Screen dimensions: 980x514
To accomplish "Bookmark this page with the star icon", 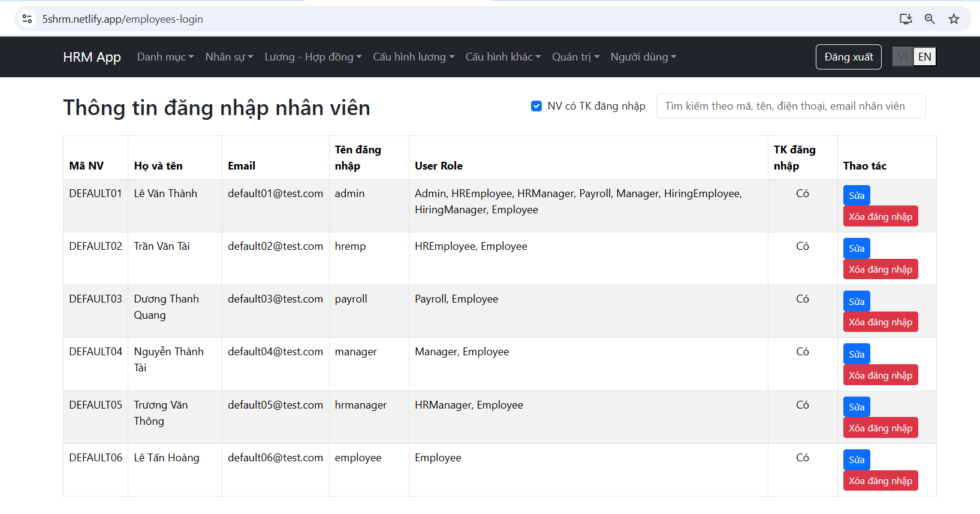I will pyautogui.click(x=954, y=19).
